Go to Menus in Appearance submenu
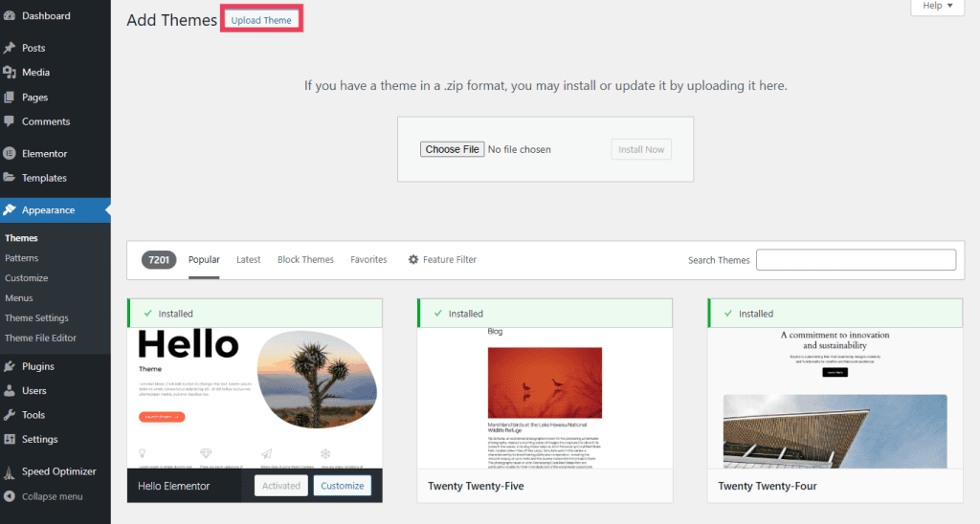This screenshot has height=524, width=980. tap(19, 298)
